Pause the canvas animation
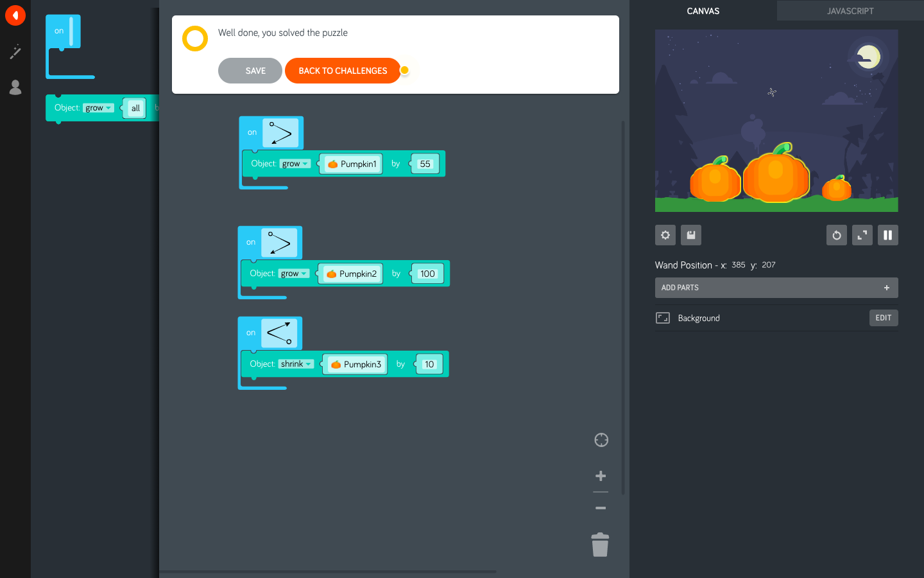 (888, 235)
